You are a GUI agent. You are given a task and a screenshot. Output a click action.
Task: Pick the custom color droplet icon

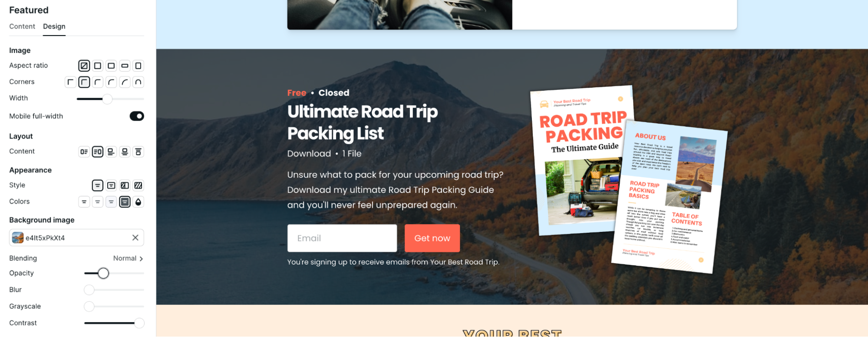point(138,202)
